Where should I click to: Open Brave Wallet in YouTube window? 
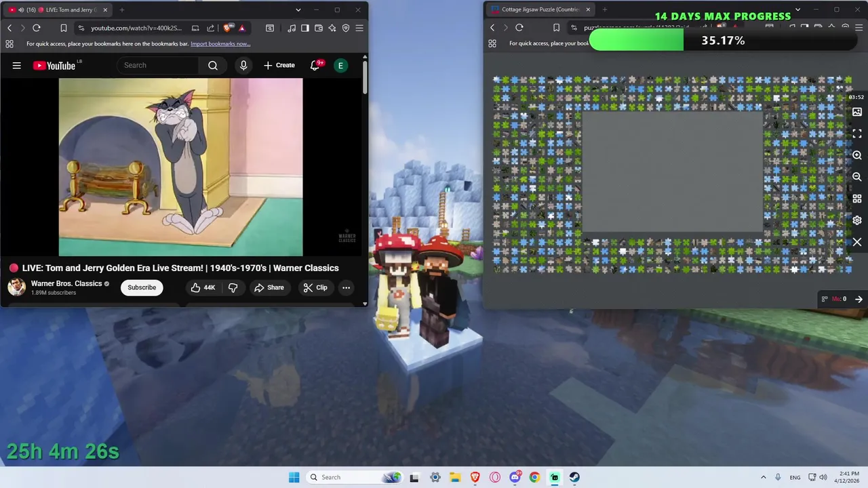pyautogui.click(x=319, y=28)
